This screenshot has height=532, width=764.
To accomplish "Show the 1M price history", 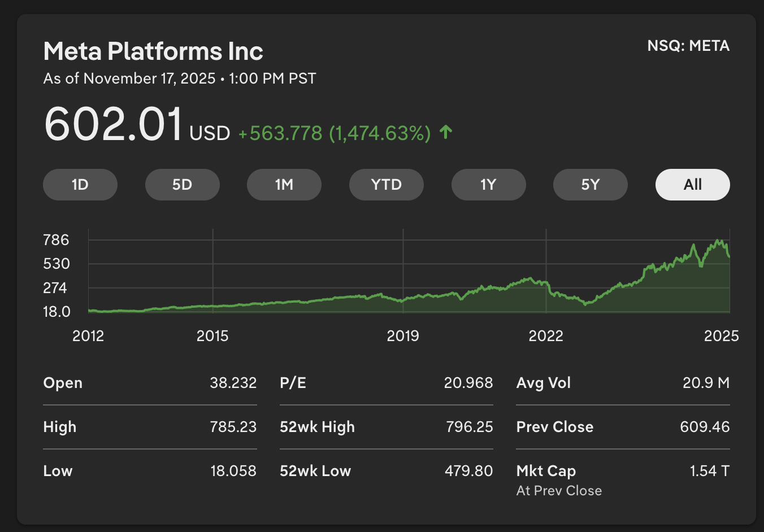I will tap(284, 185).
